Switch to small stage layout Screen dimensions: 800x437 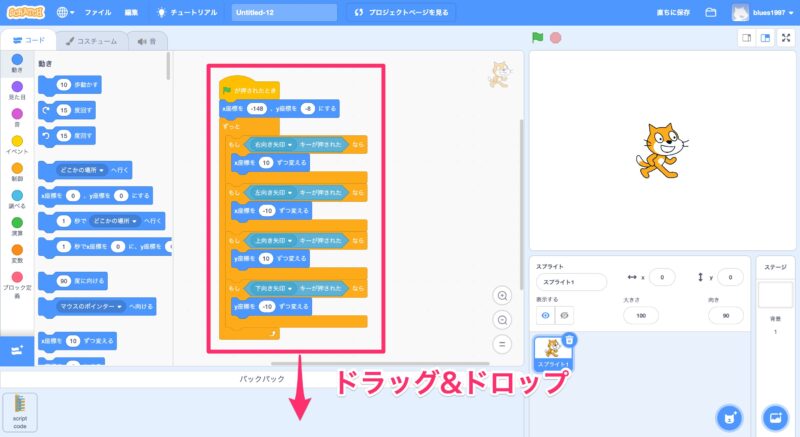[x=745, y=38]
